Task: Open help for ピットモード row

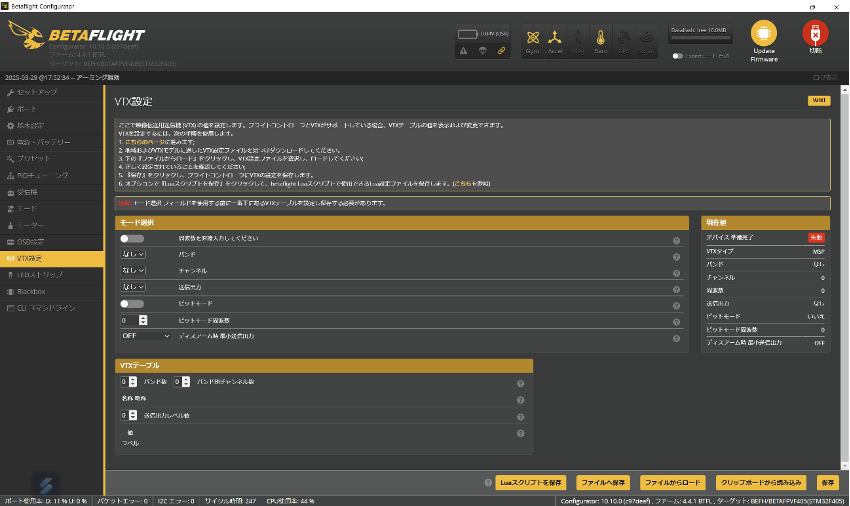Action: pyautogui.click(x=677, y=306)
